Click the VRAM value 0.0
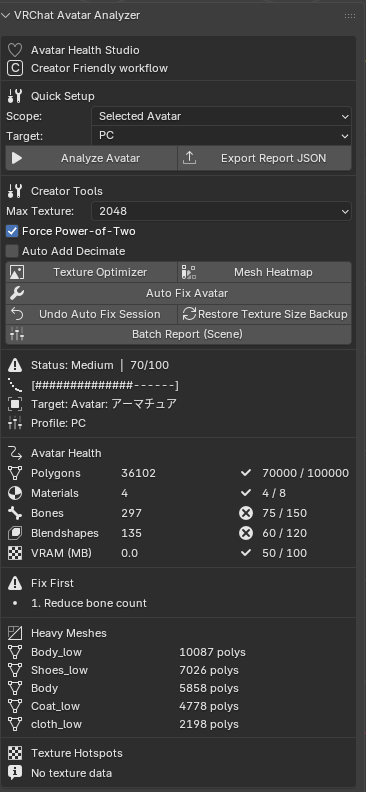This screenshot has height=792, width=366. 129,553
